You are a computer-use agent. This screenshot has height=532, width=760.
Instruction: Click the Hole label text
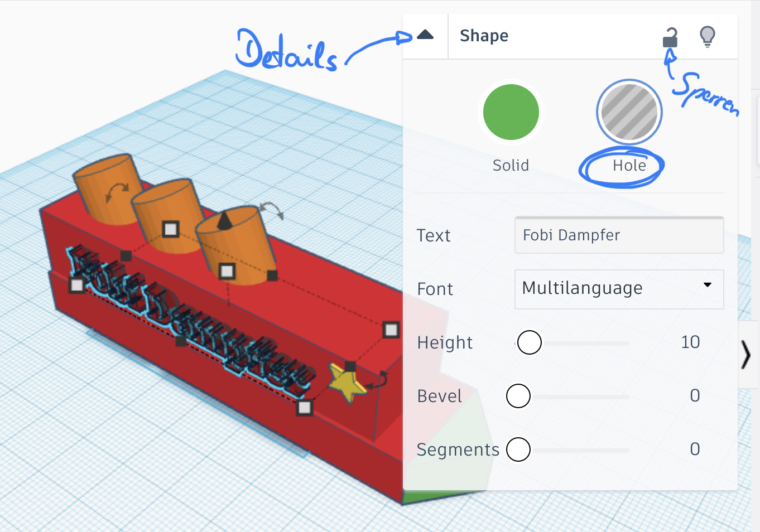click(629, 166)
